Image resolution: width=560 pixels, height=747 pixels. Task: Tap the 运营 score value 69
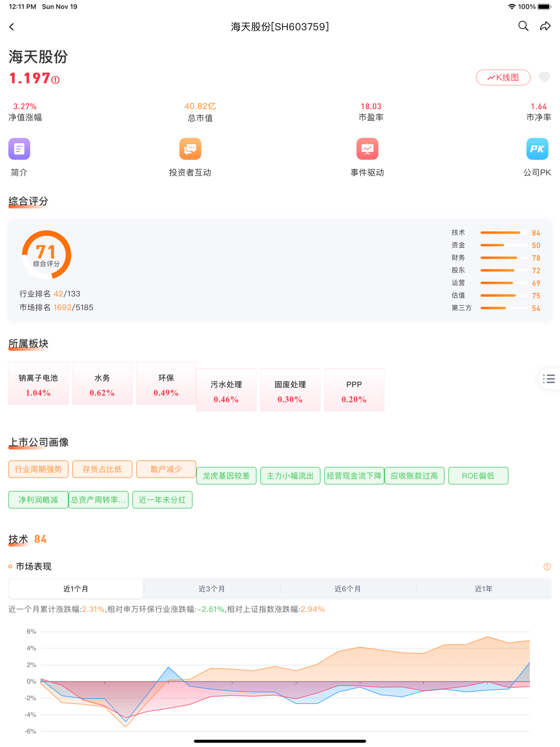[x=536, y=283]
